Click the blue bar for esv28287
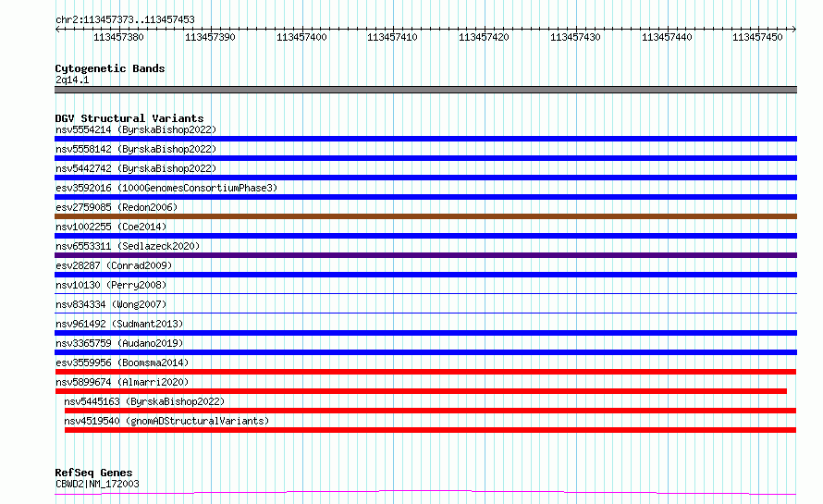This screenshot has width=823, height=504. 425,275
